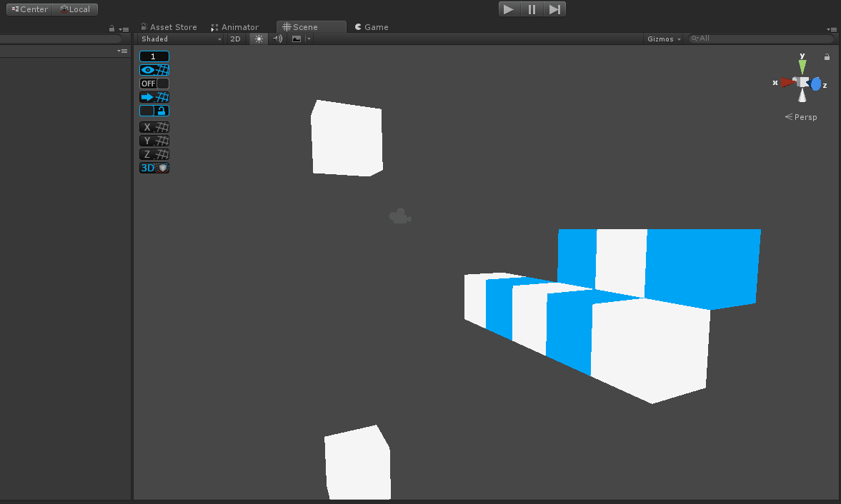Toggle 2D scene view mode

pyautogui.click(x=235, y=39)
